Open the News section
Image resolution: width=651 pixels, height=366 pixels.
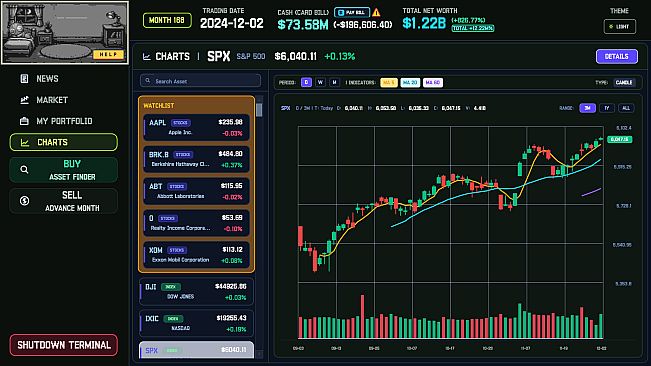click(64, 78)
